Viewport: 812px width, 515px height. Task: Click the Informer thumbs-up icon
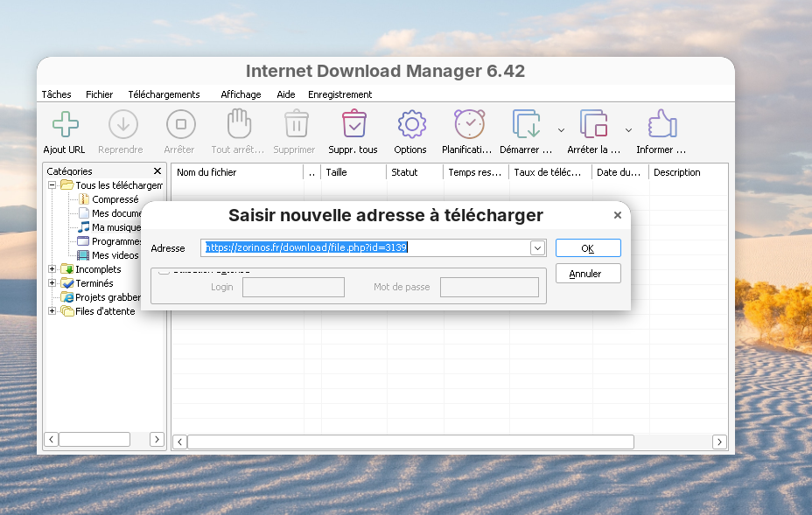click(661, 125)
